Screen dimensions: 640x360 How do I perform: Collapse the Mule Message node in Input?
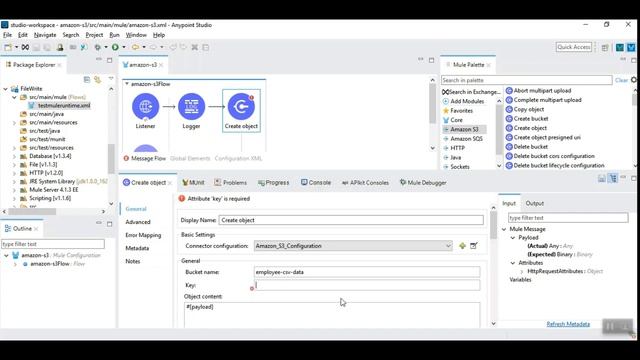(504, 229)
